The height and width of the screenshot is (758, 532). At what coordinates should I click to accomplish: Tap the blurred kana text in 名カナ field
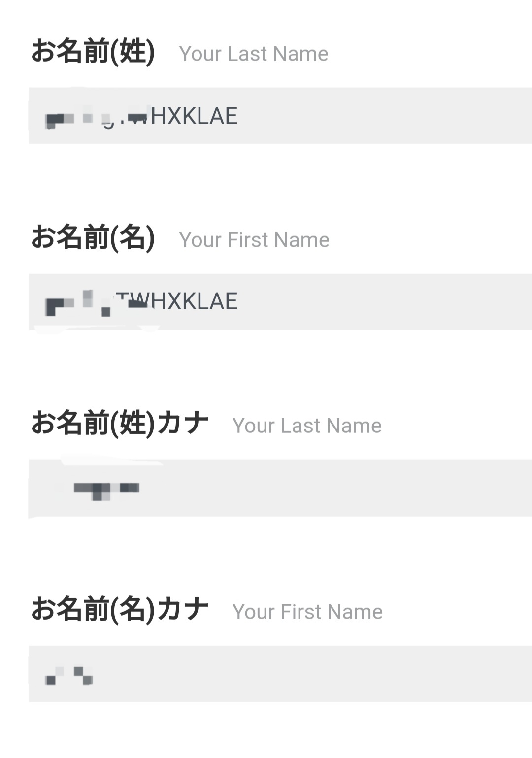[x=68, y=676]
